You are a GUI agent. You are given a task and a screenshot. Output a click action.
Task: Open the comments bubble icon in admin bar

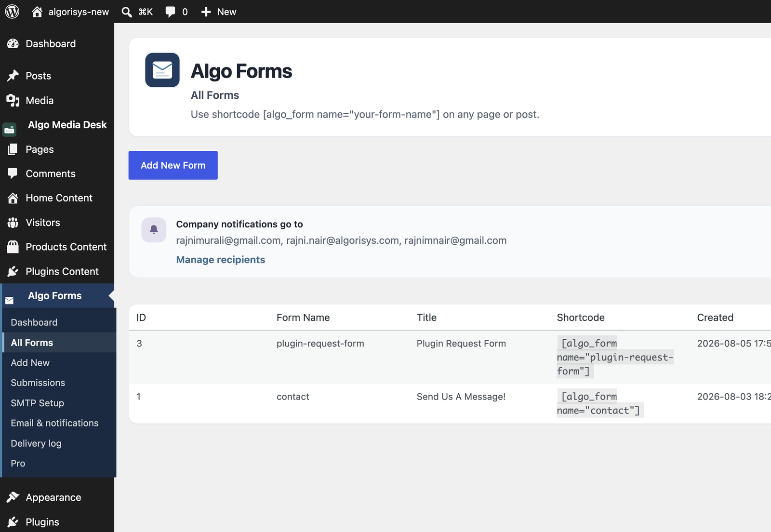(170, 12)
